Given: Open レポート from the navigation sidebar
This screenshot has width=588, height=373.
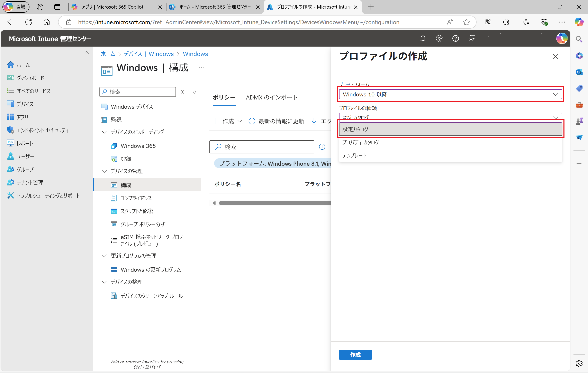Looking at the screenshot, I should coord(25,143).
